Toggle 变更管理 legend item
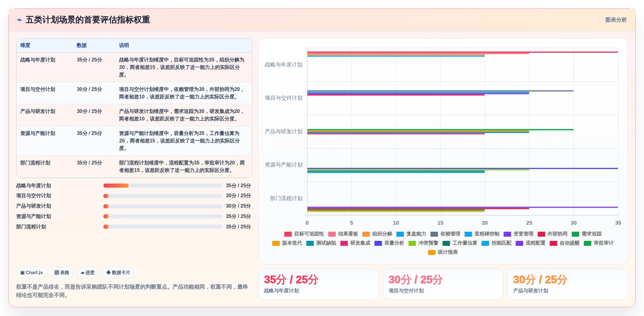Screen dimensions: 644x316 click(518, 234)
